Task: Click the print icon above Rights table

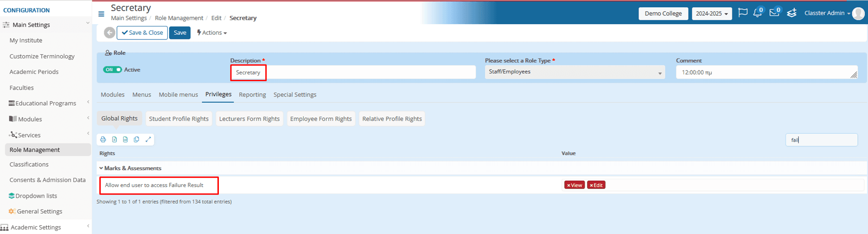Action: click(103, 139)
